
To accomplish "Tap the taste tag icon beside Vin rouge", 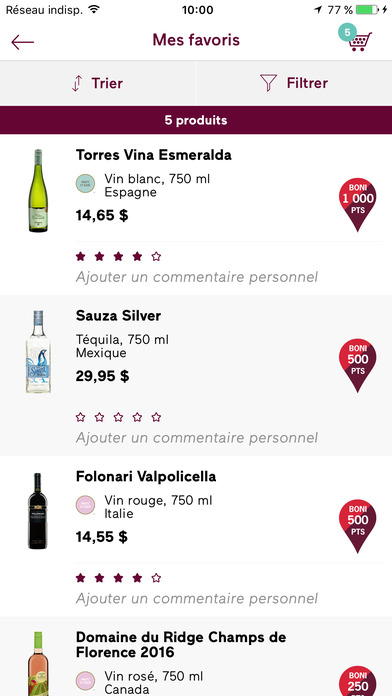I will [x=85, y=505].
